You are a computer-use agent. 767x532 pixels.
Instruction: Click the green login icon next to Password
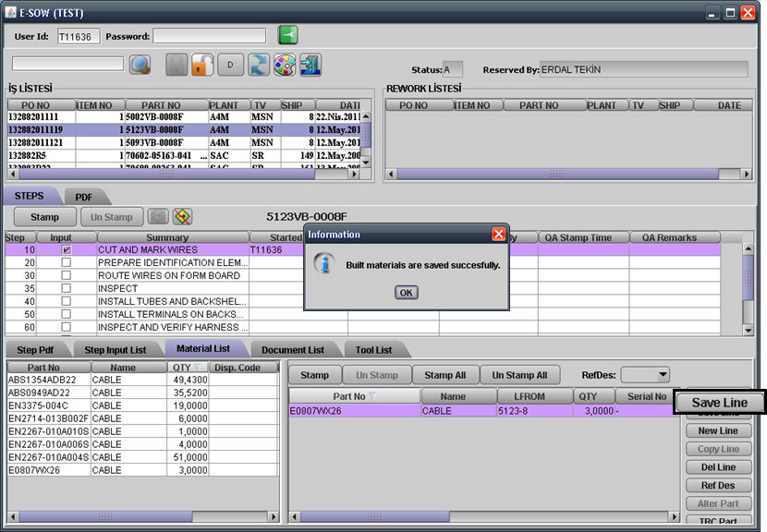tap(287, 35)
